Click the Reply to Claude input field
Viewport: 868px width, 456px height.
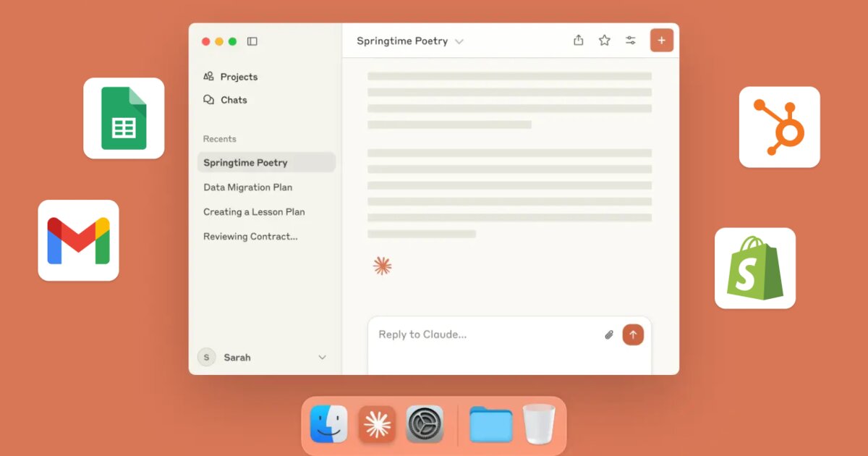(x=485, y=334)
